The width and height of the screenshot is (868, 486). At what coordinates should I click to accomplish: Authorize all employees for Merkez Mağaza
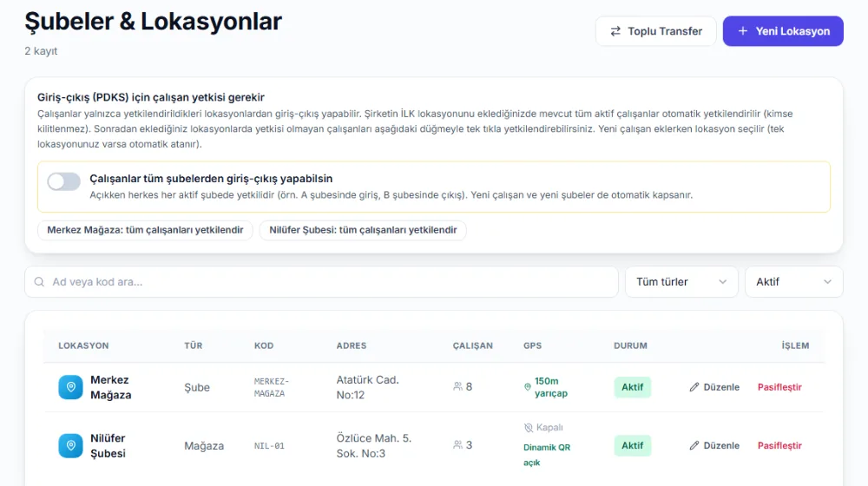(145, 230)
